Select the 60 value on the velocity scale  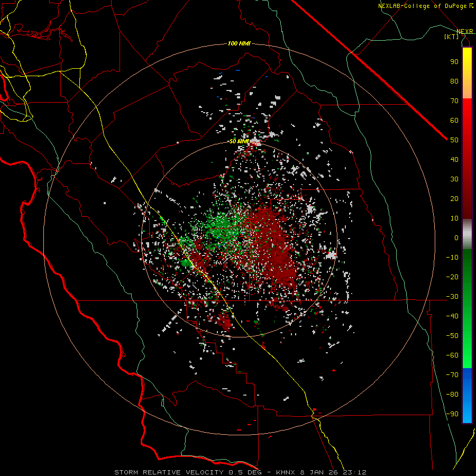[x=454, y=121]
